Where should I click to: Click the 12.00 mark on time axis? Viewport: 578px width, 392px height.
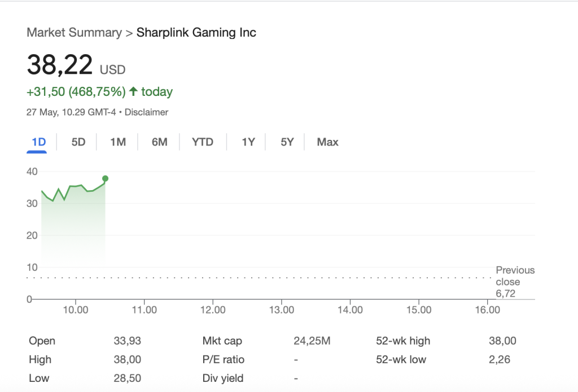coord(213,310)
